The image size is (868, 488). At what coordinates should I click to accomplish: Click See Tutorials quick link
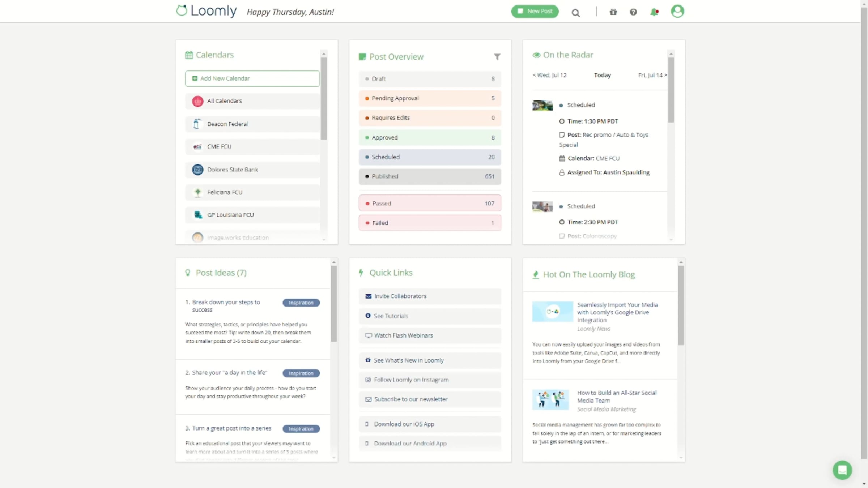coord(430,316)
